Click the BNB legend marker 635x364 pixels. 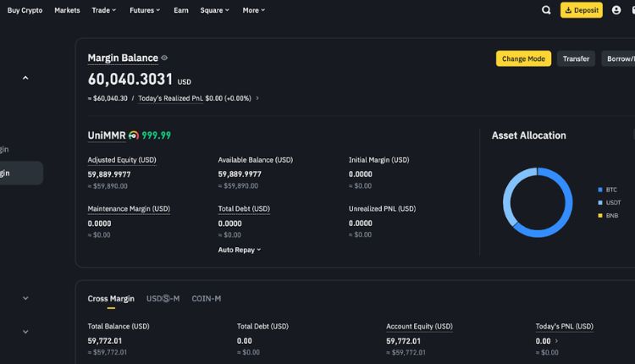[x=600, y=215]
